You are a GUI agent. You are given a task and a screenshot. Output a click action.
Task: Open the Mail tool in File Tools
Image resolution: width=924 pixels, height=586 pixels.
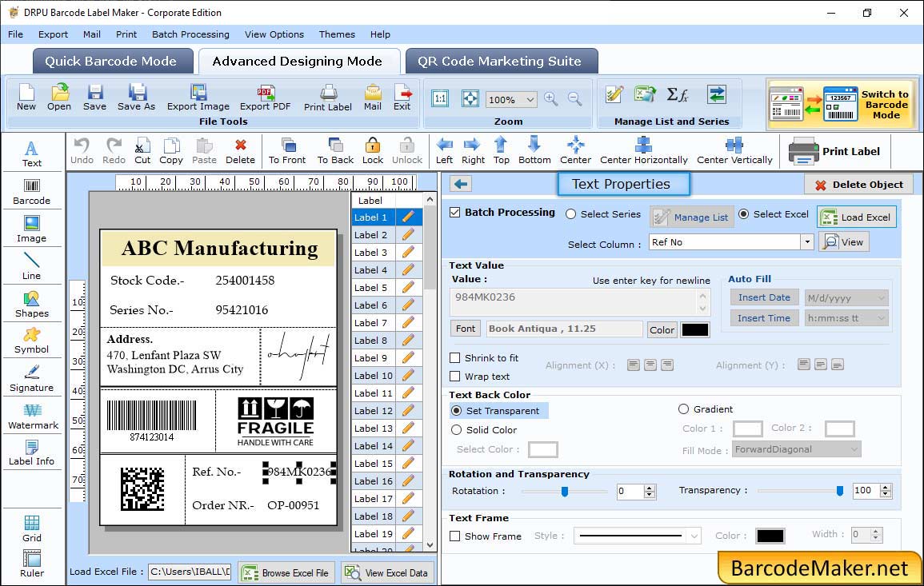(373, 98)
